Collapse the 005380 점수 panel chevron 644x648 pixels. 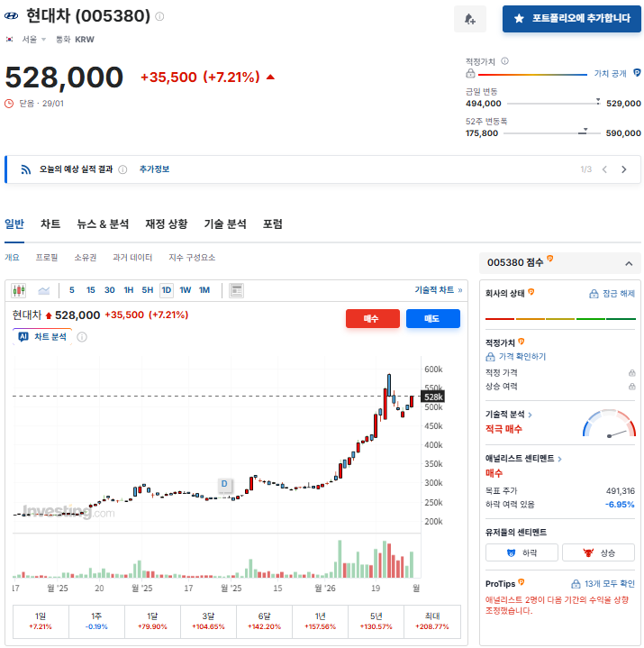coord(629,264)
